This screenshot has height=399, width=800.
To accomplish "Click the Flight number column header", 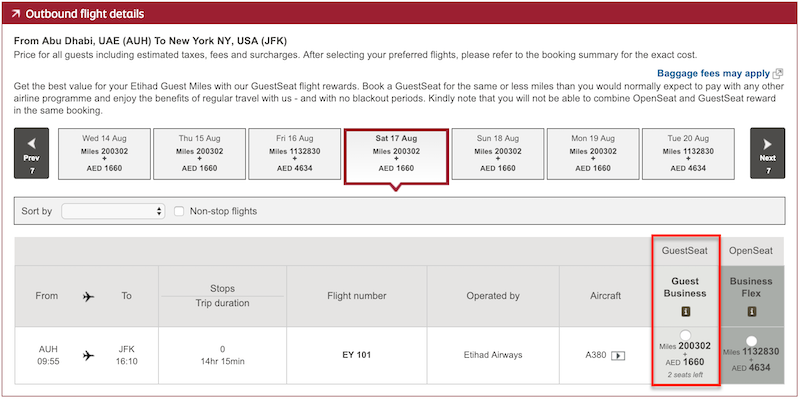I will point(357,296).
